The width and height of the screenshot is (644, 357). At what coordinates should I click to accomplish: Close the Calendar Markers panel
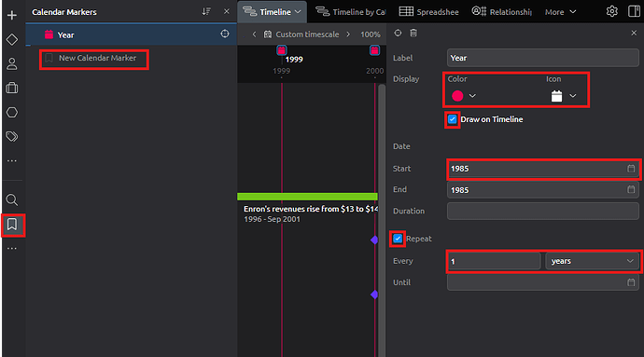[x=226, y=11]
